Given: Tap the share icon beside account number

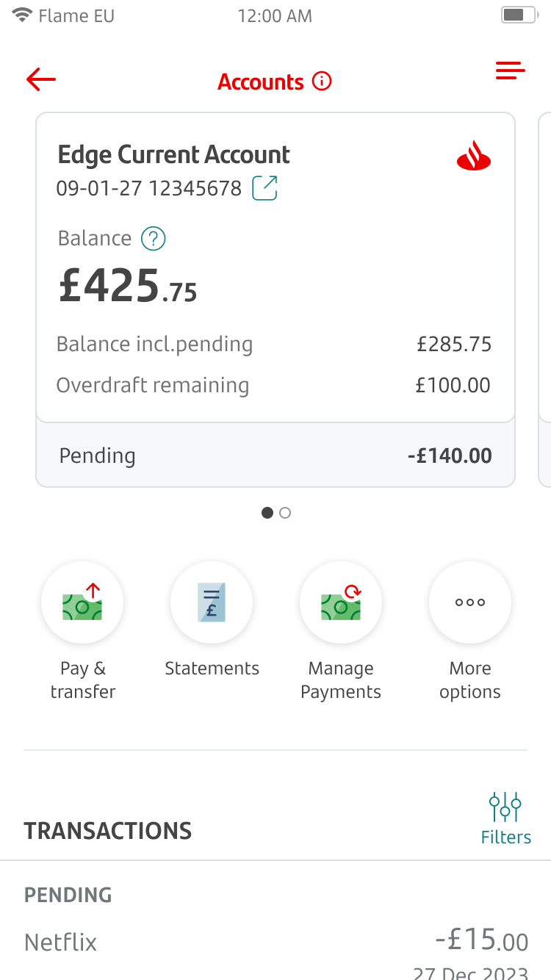Looking at the screenshot, I should [264, 188].
